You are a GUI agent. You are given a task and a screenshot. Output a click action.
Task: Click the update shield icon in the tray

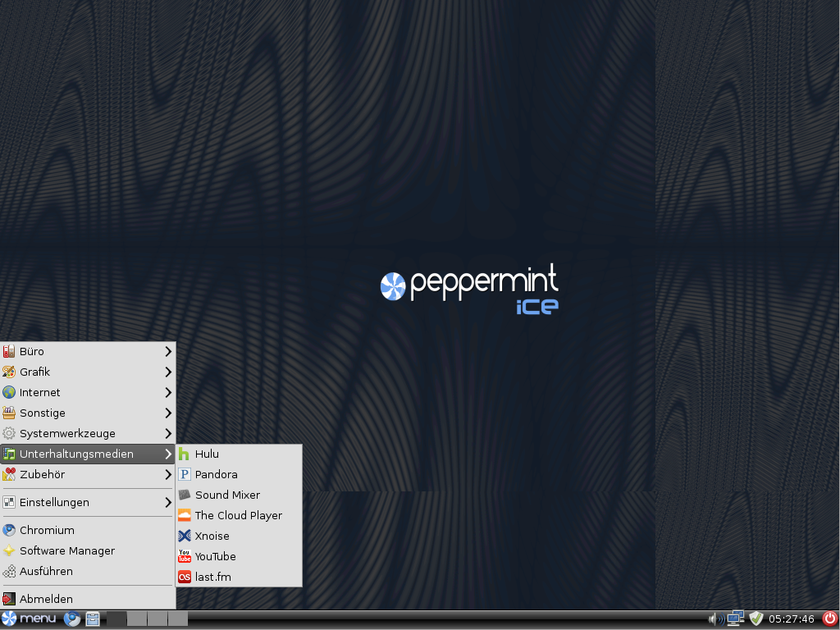tap(756, 619)
